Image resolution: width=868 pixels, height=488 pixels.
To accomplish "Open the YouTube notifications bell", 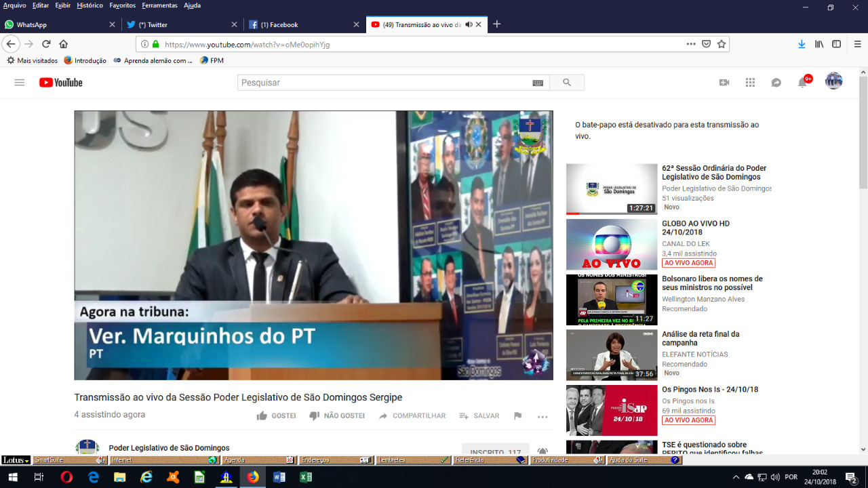I will [x=803, y=83].
